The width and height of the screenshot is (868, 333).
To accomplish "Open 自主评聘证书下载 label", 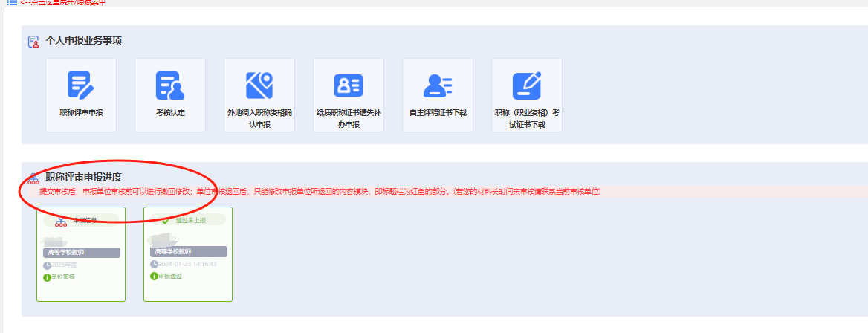I will click(438, 113).
